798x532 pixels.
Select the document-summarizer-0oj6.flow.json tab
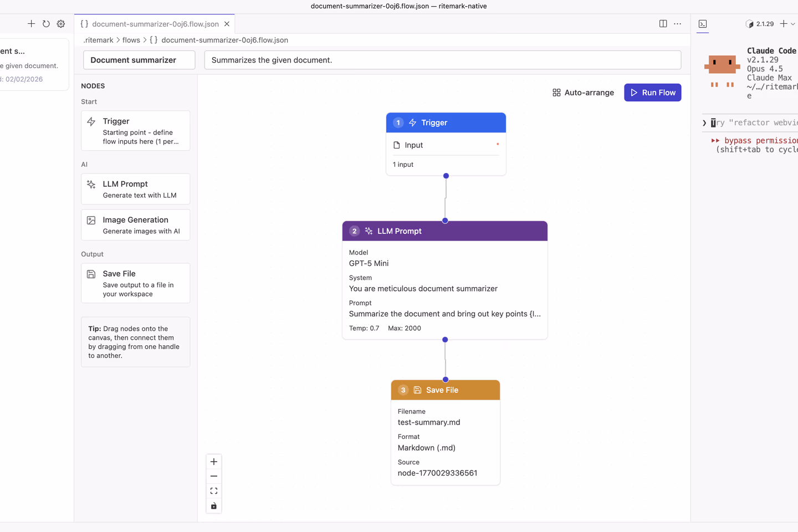155,24
